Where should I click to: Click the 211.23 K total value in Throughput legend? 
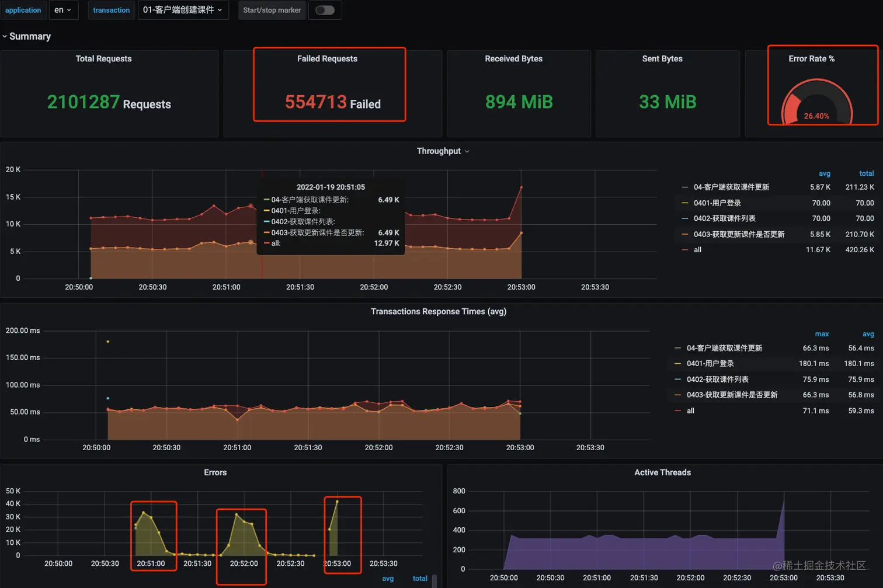(860, 187)
